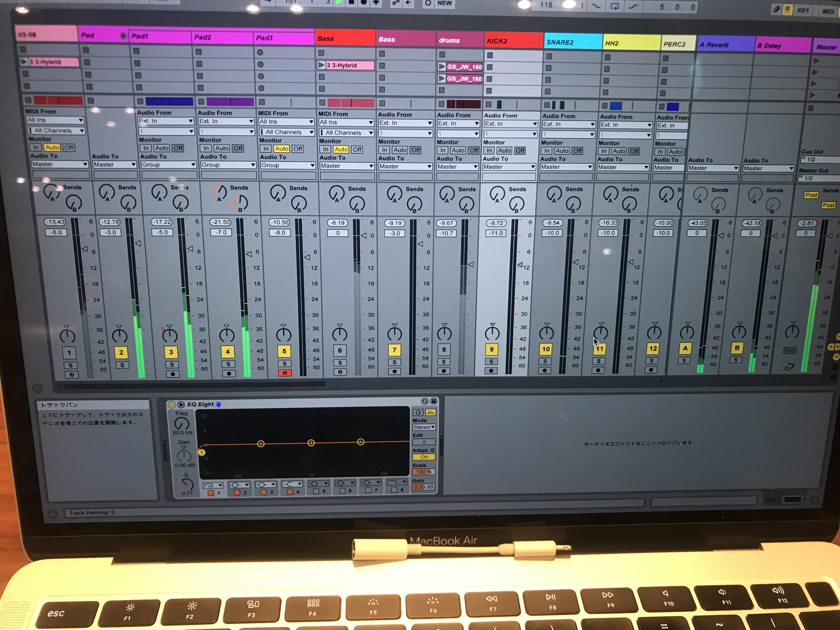840x630 pixels.
Task: Set SNARE2 Monitor to Off
Action: 577,151
